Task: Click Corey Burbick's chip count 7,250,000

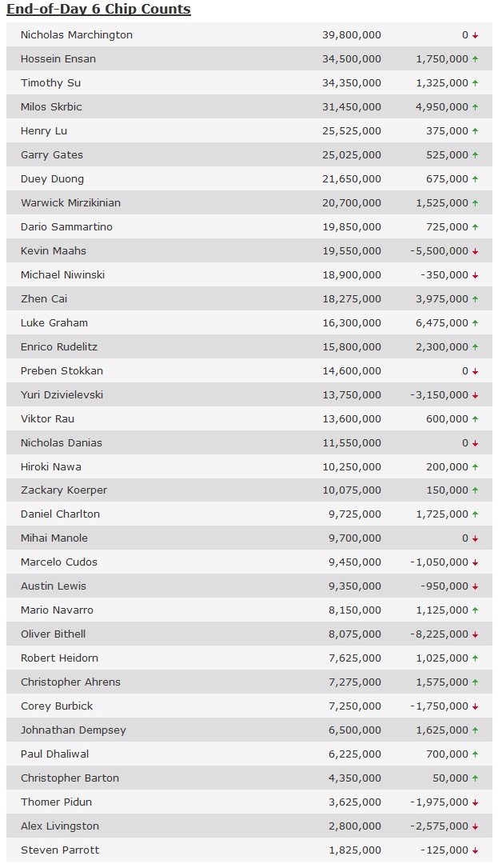Action: [355, 706]
